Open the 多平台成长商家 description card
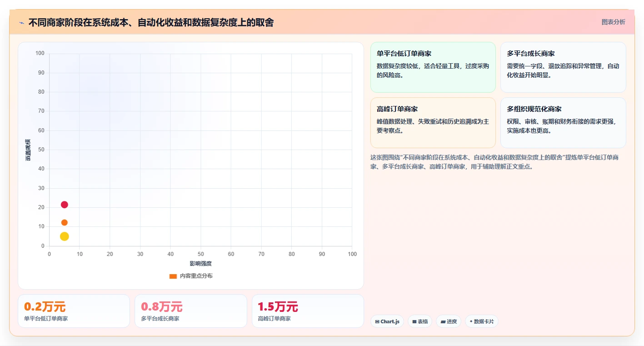This screenshot has height=346, width=644. coord(563,67)
